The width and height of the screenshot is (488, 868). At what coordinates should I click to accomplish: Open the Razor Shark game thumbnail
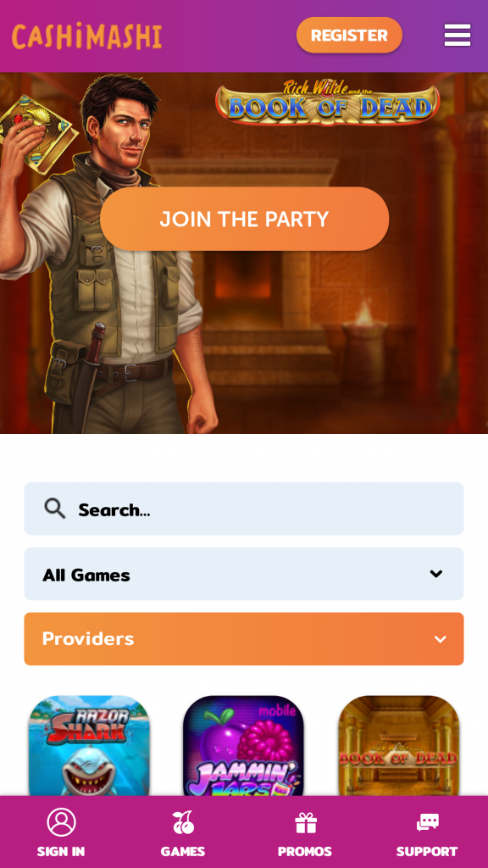[x=89, y=746]
